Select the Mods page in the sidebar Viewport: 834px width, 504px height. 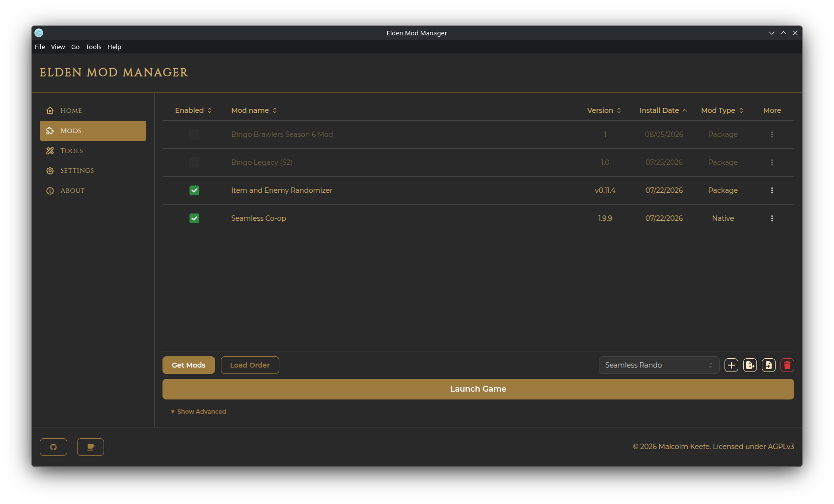pyautogui.click(x=93, y=131)
